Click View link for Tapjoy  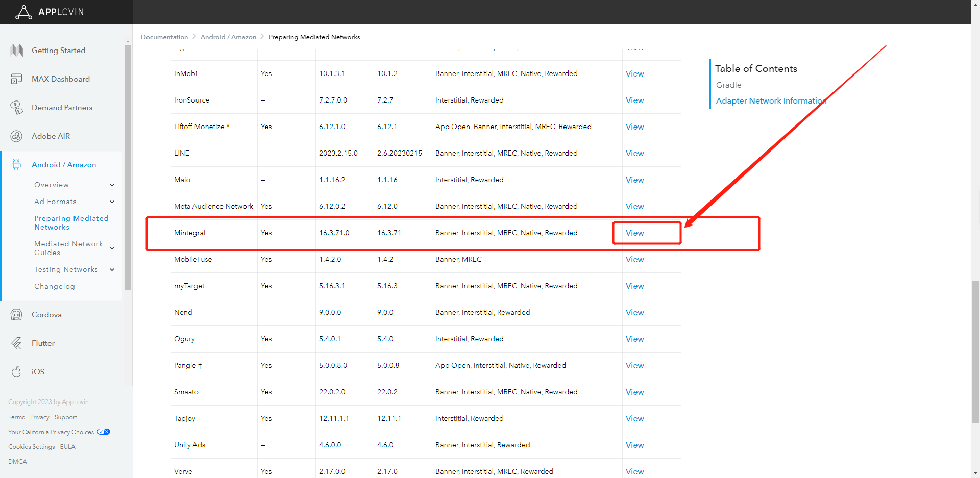(x=634, y=418)
